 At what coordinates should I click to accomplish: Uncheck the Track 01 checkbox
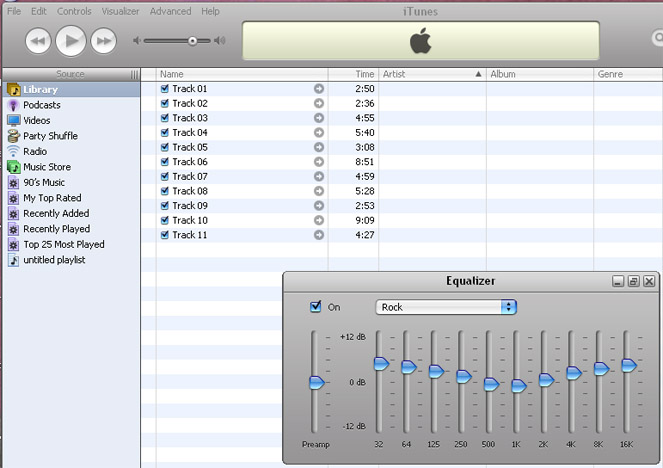click(165, 89)
